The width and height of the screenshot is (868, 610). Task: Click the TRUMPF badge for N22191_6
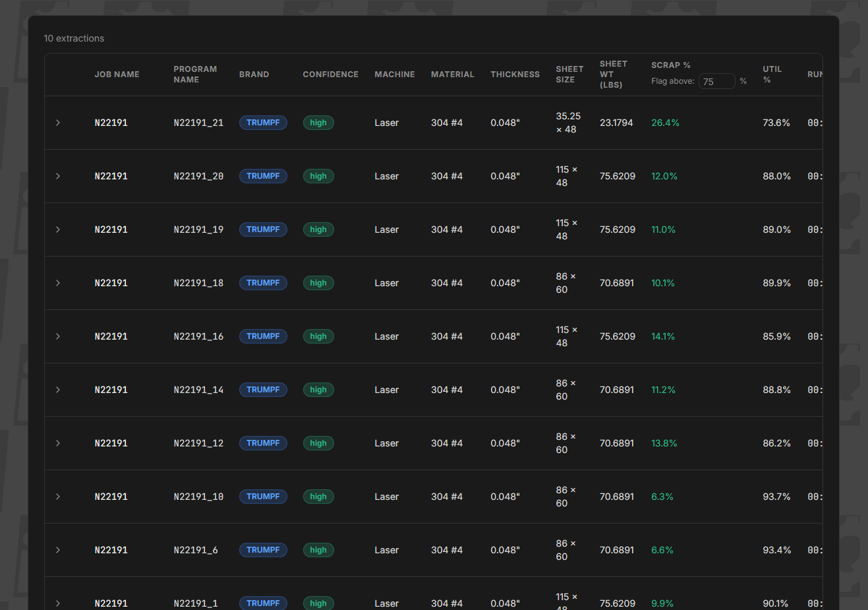point(263,550)
